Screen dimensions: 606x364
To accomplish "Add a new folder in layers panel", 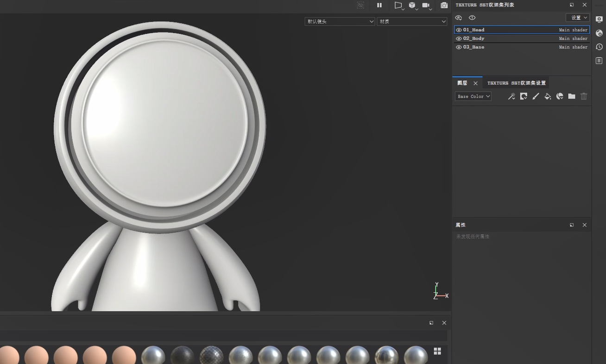I will [572, 96].
